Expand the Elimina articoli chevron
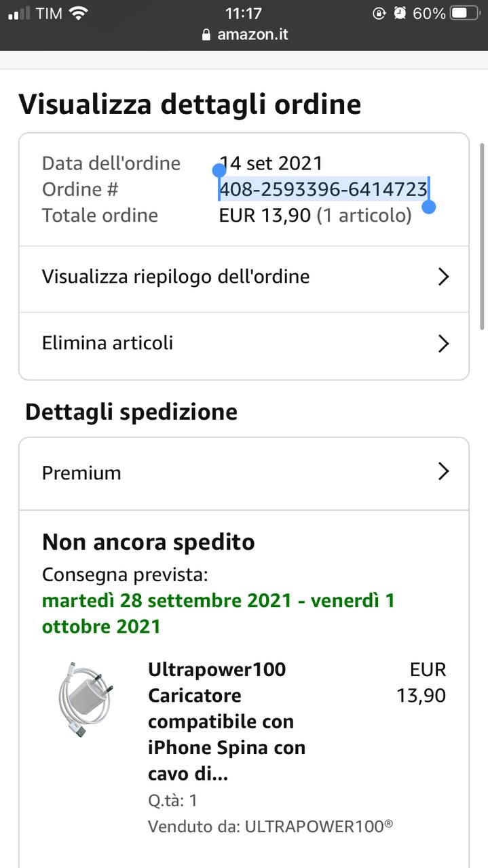This screenshot has width=488, height=868. point(443,343)
